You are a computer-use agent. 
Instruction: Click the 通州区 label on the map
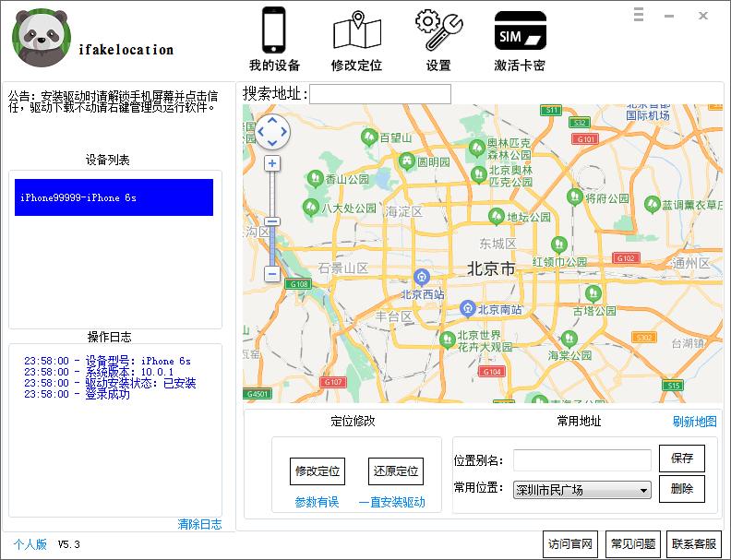690,263
